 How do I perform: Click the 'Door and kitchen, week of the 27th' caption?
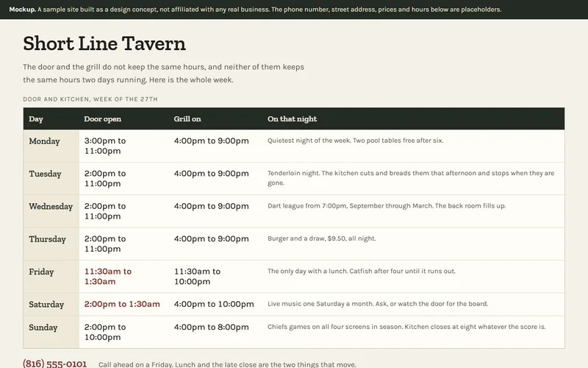[x=90, y=99]
